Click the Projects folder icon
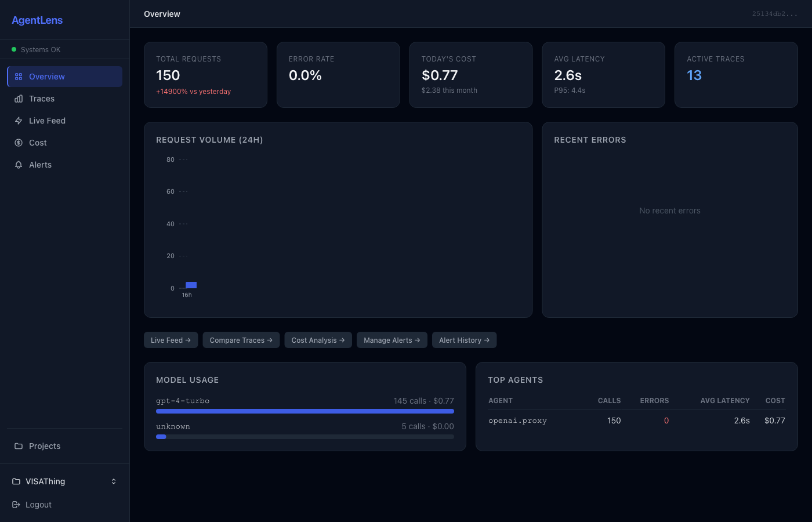Image resolution: width=812 pixels, height=522 pixels. click(x=19, y=446)
